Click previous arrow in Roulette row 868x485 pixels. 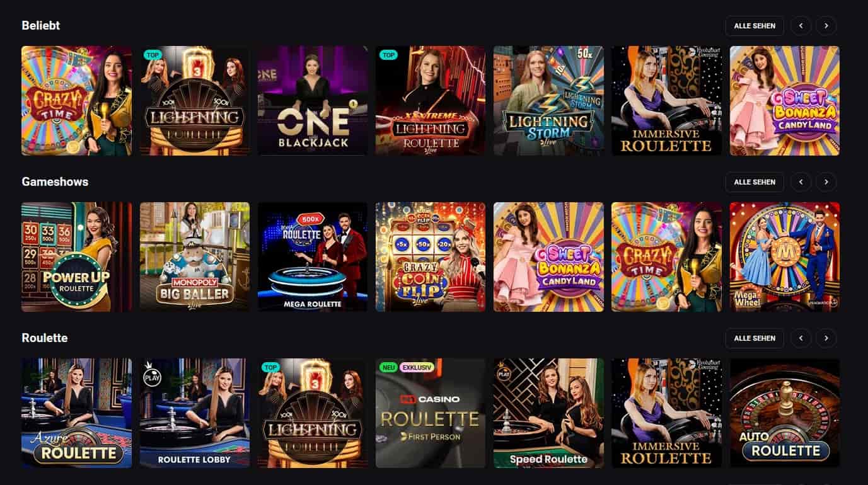pos(801,338)
